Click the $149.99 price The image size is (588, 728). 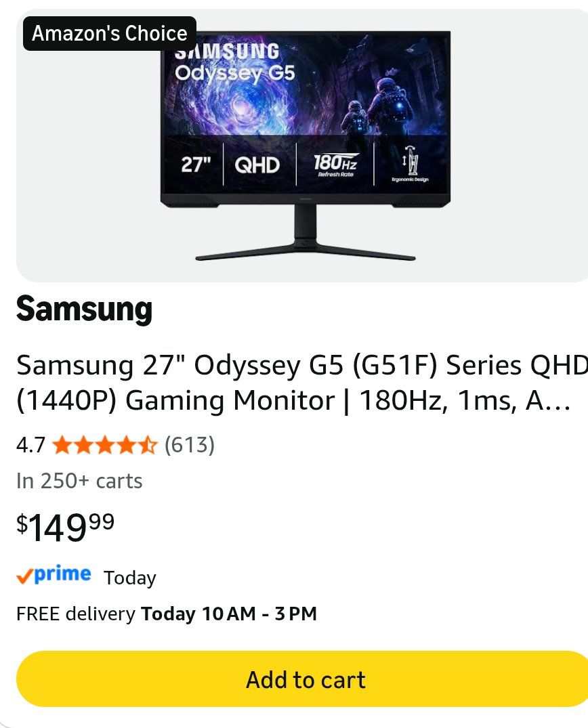click(x=66, y=528)
